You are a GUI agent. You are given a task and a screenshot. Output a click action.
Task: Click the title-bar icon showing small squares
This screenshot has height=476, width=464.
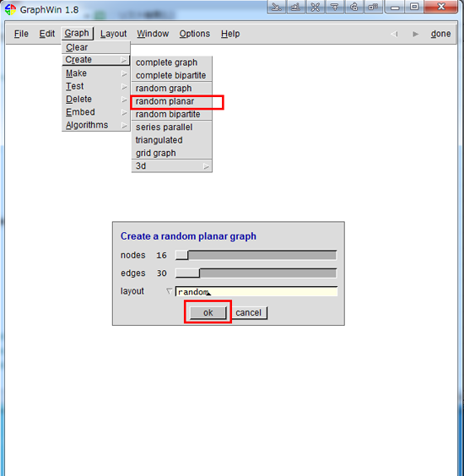tap(373, 7)
